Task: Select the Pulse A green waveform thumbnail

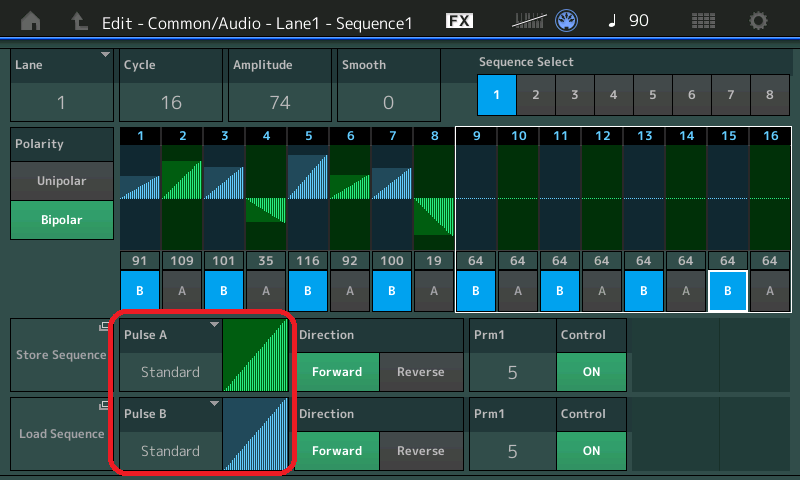Action: (257, 356)
